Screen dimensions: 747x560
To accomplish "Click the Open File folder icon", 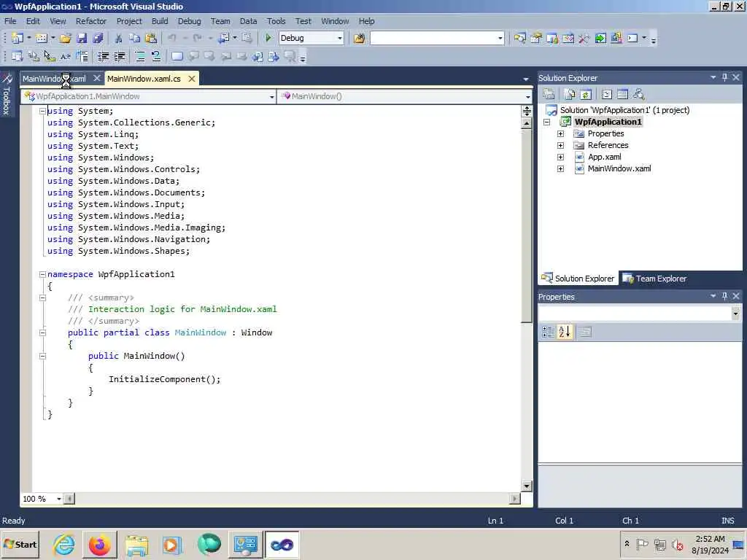I will coord(66,38).
